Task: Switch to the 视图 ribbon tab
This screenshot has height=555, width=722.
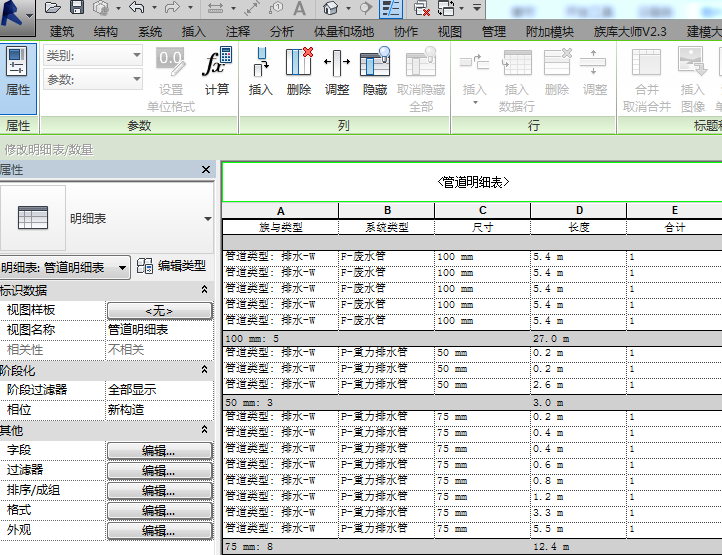Action: (x=450, y=32)
